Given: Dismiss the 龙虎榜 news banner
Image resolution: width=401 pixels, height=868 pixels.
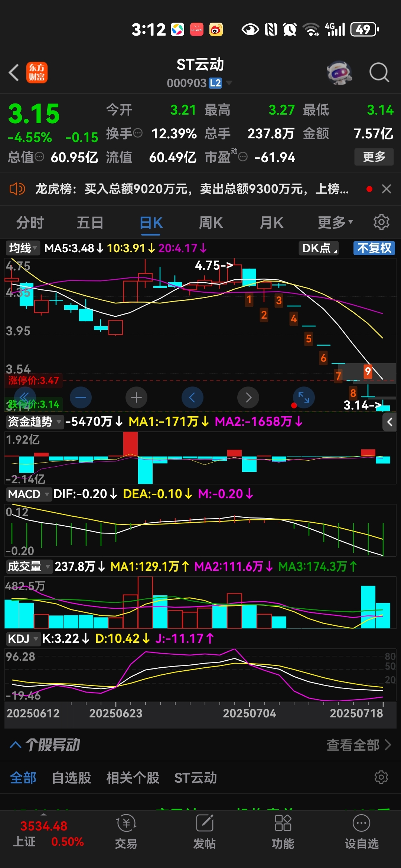Looking at the screenshot, I should point(387,189).
